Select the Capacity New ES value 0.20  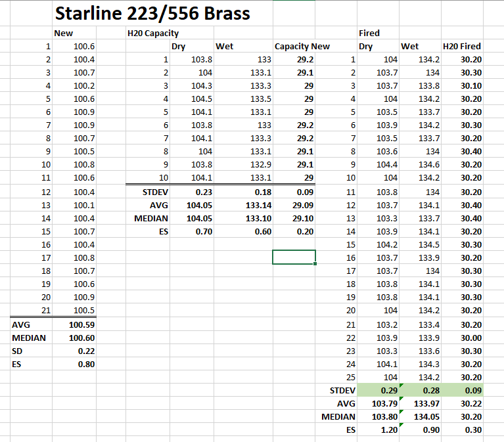point(294,232)
